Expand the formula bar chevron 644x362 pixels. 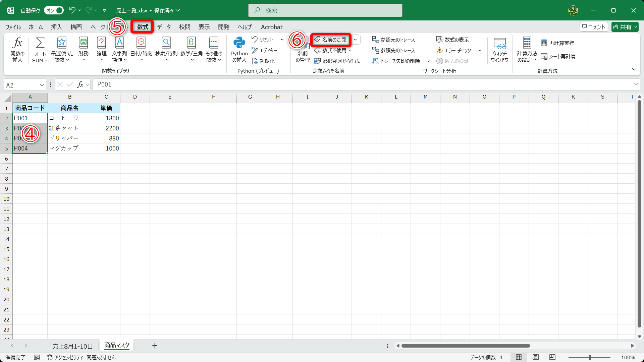click(636, 84)
